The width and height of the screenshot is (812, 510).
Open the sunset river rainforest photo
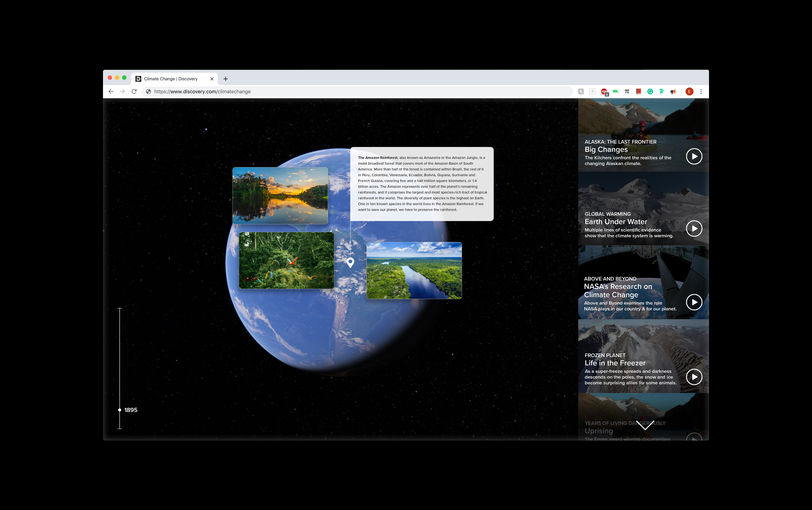[280, 196]
